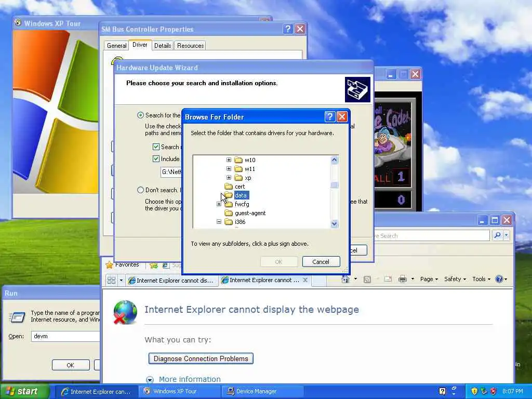Open the IE Help question mark icon
The width and height of the screenshot is (532, 399).
point(499,279)
